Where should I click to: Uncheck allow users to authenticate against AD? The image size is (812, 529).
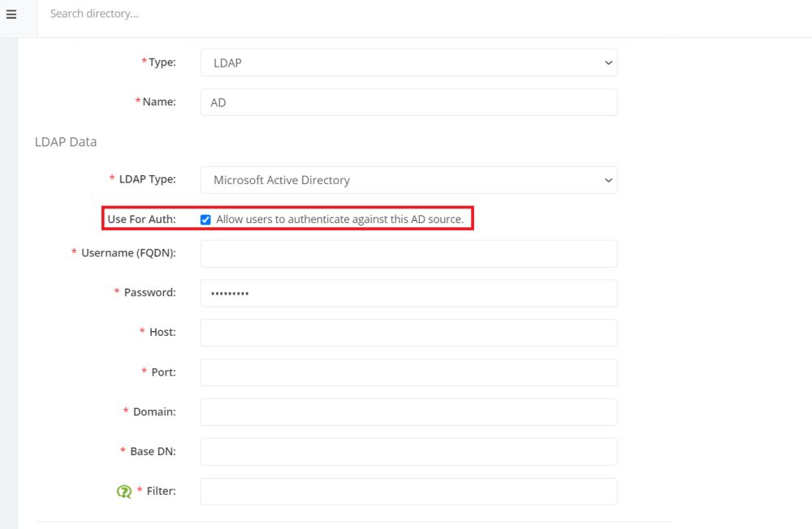point(205,219)
